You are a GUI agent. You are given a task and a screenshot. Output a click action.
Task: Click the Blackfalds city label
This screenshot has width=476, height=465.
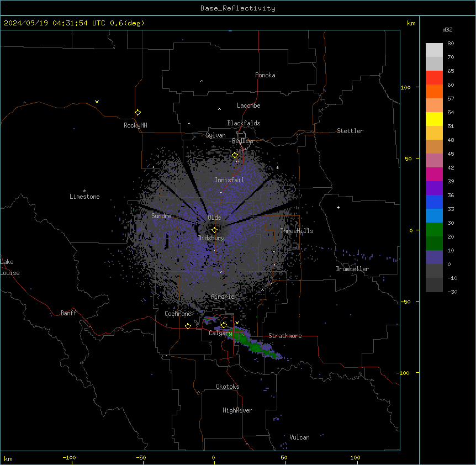244,123
